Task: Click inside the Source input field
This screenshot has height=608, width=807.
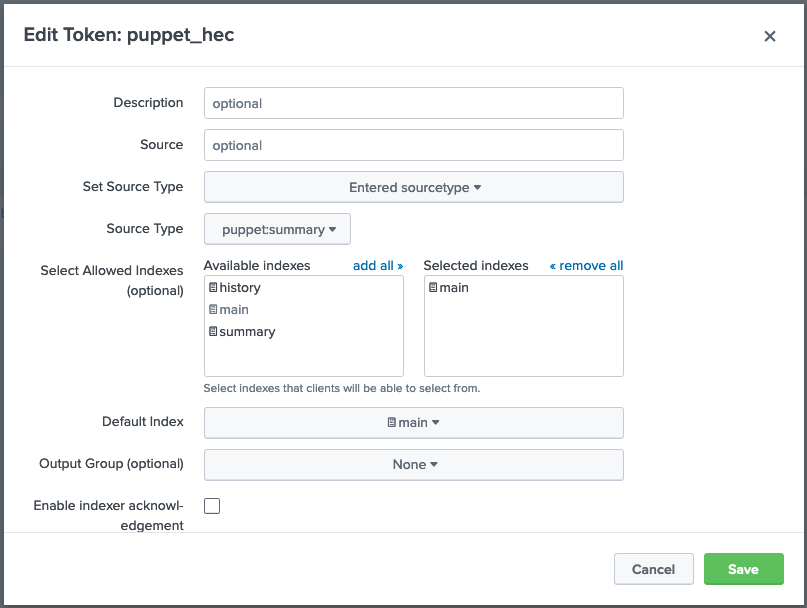Action: pyautogui.click(x=413, y=145)
